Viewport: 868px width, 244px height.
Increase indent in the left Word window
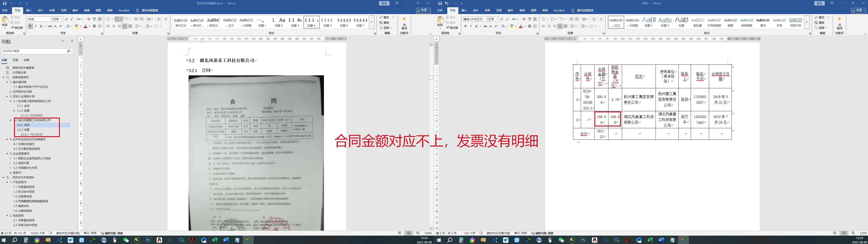coord(141,19)
